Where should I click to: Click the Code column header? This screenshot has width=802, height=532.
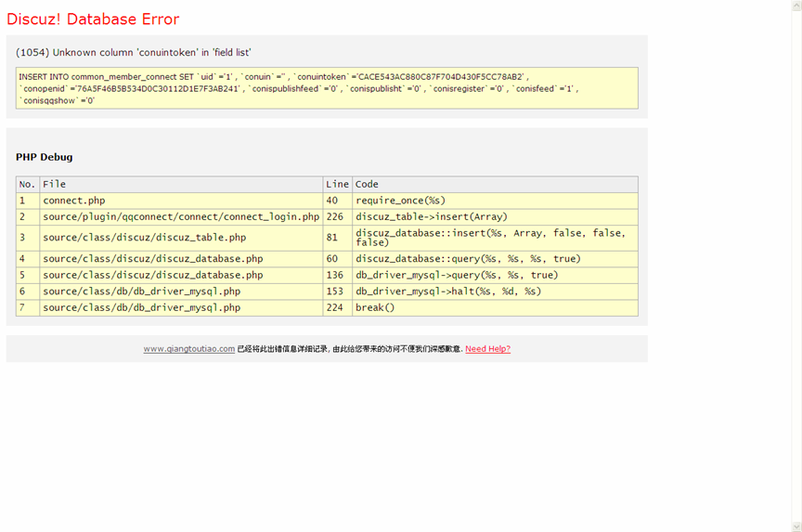[367, 184]
